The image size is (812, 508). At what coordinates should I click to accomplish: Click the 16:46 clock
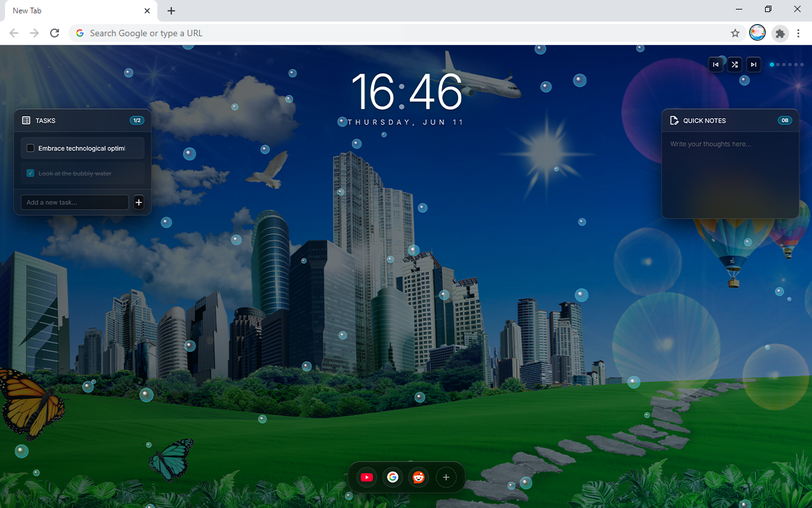[407, 92]
